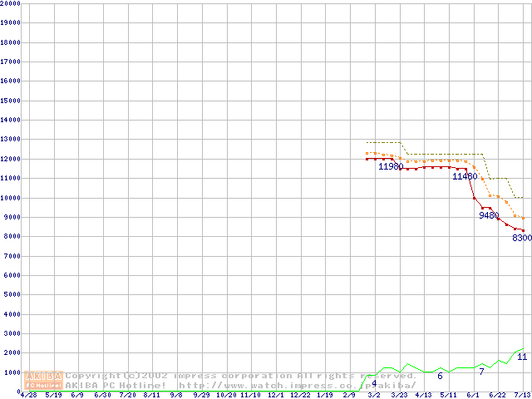
Task: Select the 7/13 date on x-axis
Action: coord(523,395)
